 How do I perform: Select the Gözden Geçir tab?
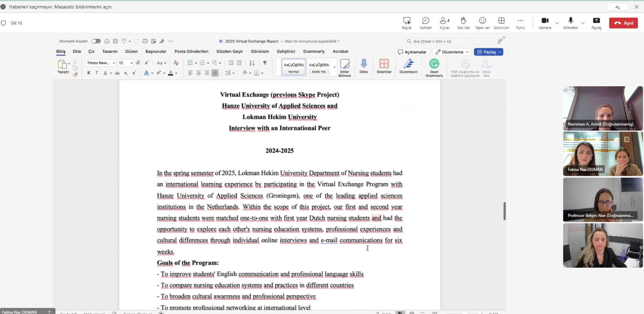229,52
